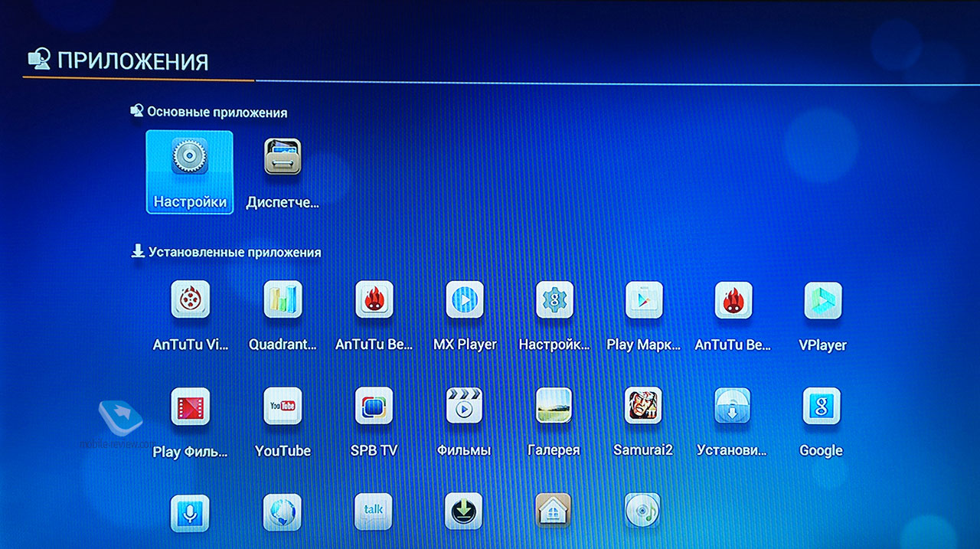Viewport: 980px width, 549px height.
Task: Open the downloads app with green arrow
Action: [464, 511]
